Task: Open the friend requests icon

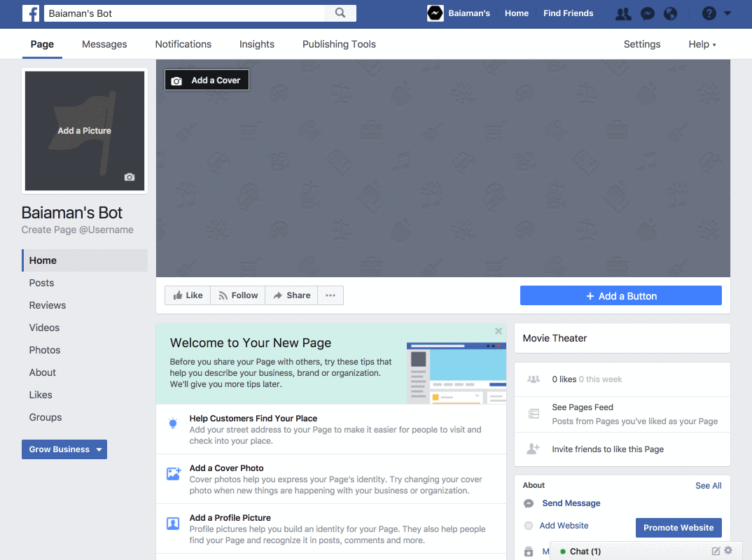Action: click(623, 14)
